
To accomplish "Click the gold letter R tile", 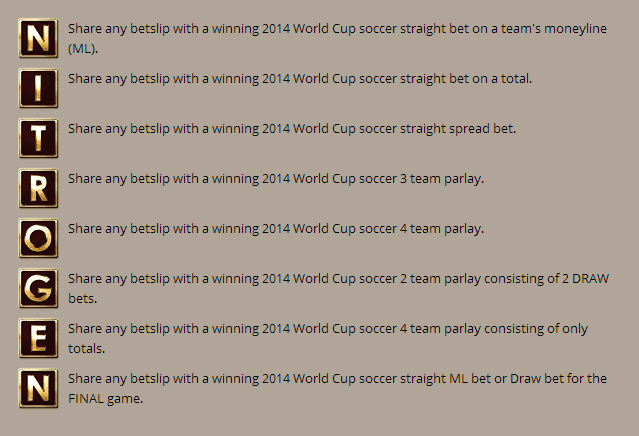I will pyautogui.click(x=38, y=189).
